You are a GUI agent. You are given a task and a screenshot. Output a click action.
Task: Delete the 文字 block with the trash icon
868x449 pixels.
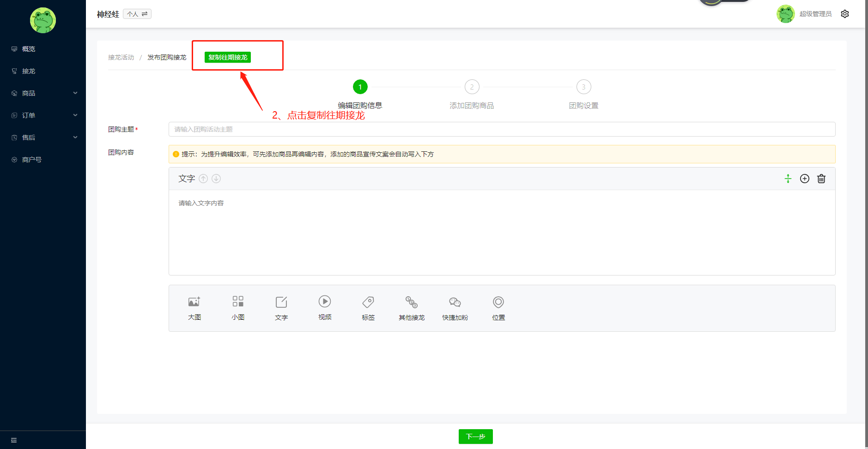click(821, 179)
